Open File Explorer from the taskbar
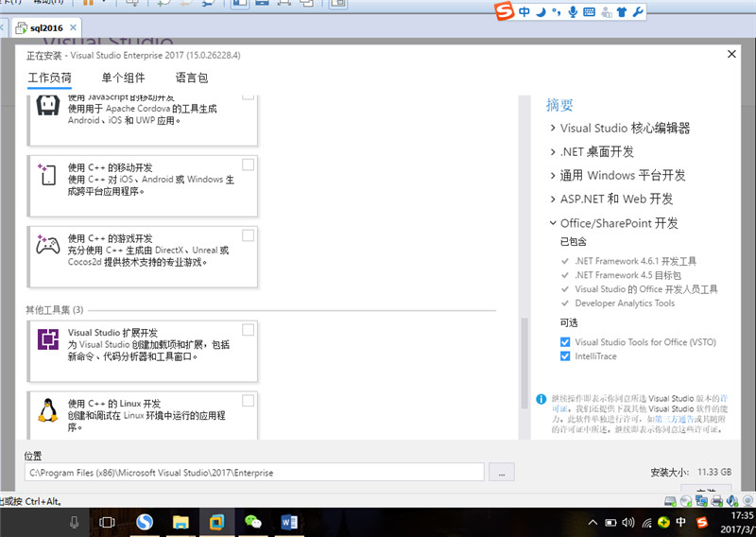Viewport: 756px width, 537px height. click(180, 522)
